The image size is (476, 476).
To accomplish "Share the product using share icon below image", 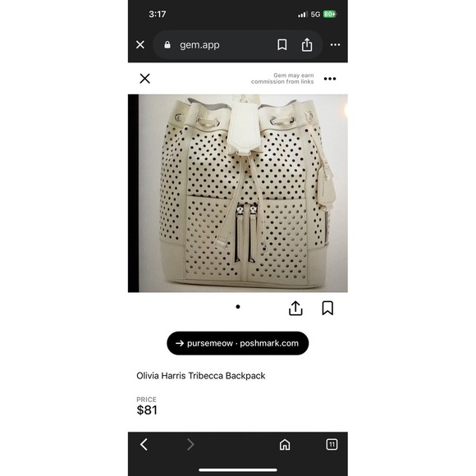I will click(295, 308).
